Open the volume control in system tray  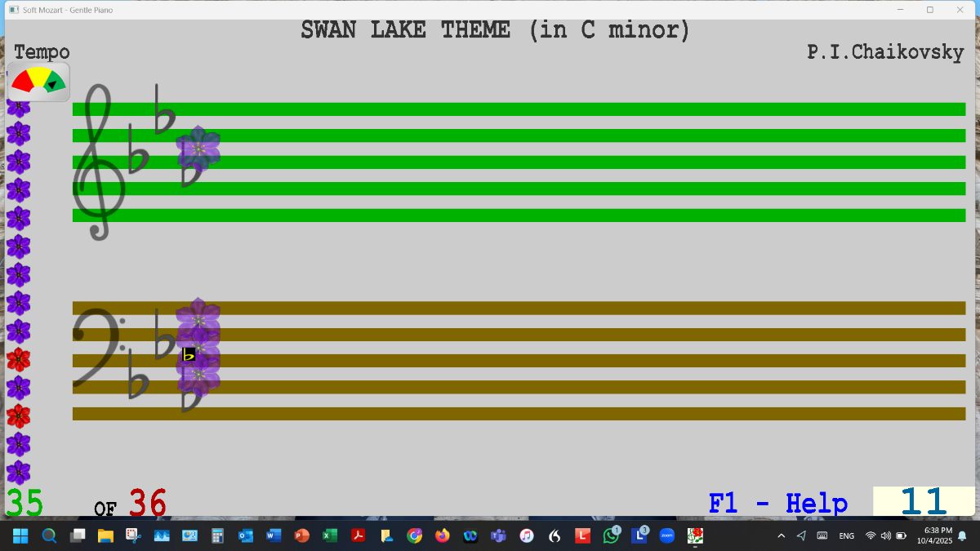point(886,536)
